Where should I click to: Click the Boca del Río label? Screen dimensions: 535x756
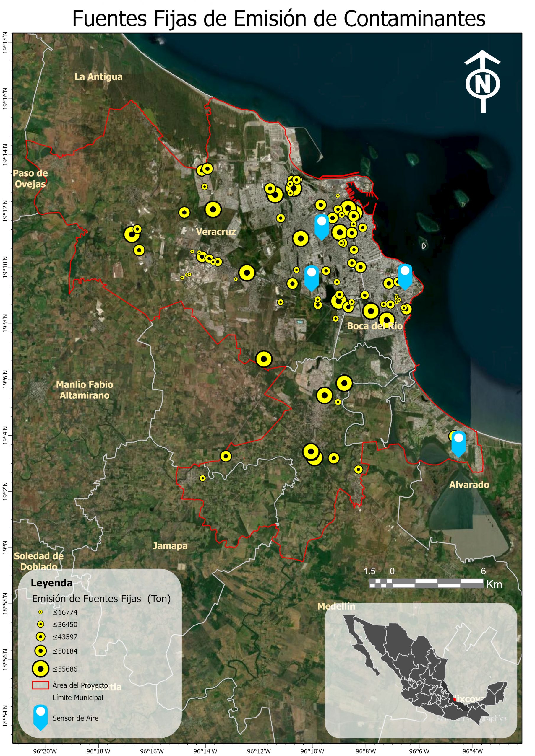[x=375, y=326]
